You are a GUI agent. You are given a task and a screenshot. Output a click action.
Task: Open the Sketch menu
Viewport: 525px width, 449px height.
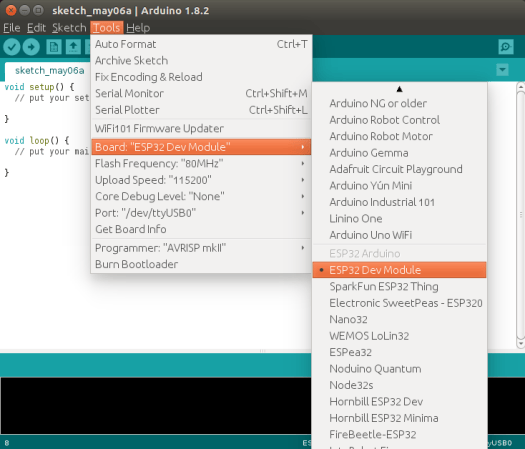69,28
